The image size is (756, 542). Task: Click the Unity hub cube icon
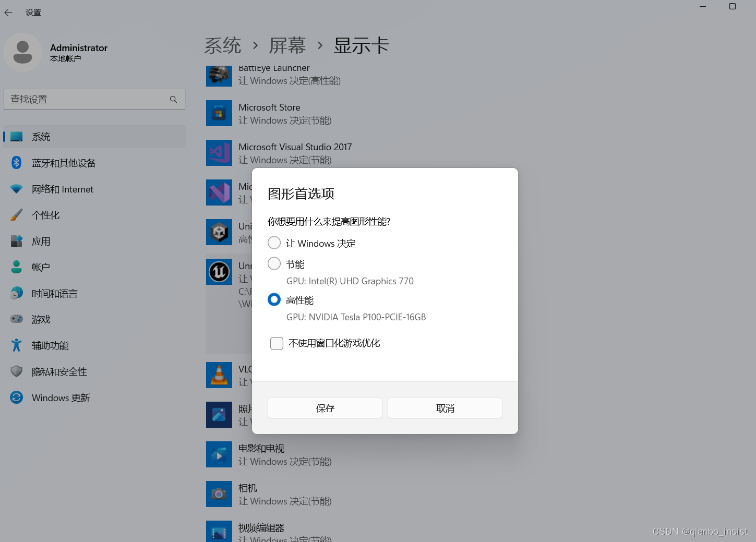tap(219, 232)
